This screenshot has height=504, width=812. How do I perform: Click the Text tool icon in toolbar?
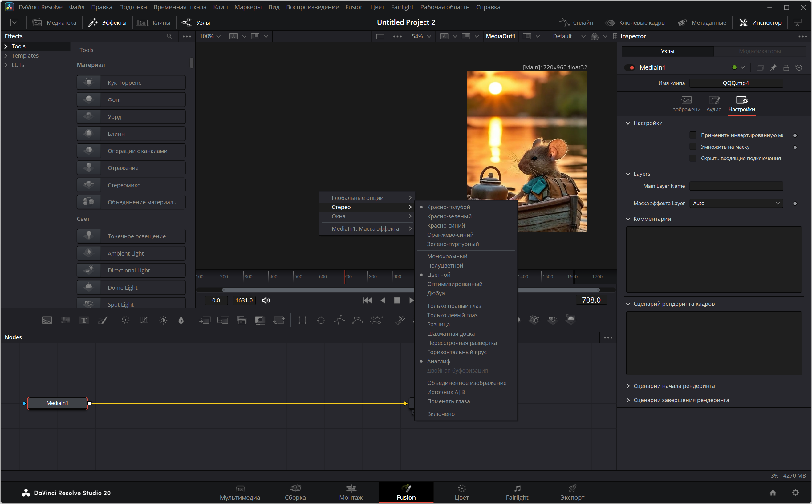click(84, 320)
